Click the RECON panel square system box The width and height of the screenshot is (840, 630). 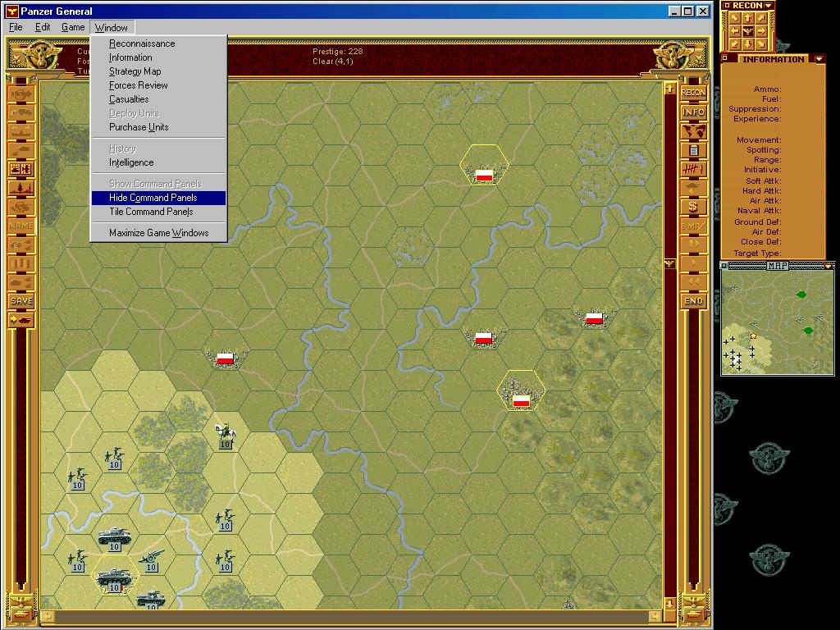[727, 6]
